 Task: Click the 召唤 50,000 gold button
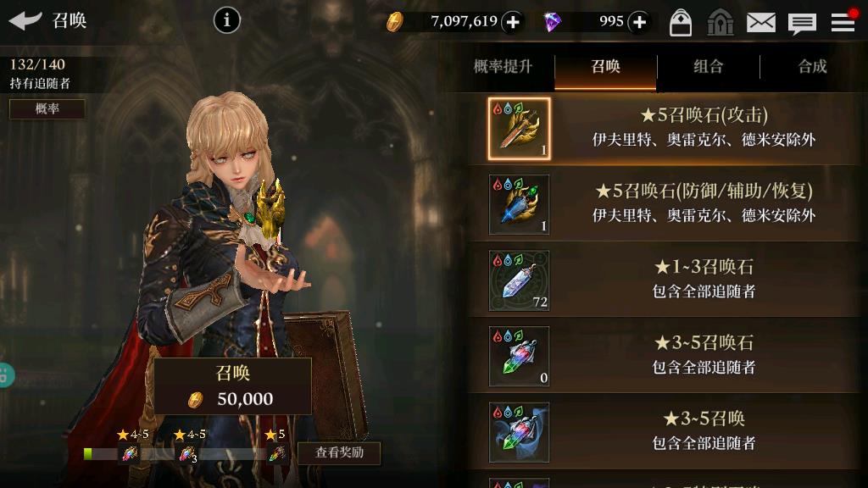pos(232,386)
